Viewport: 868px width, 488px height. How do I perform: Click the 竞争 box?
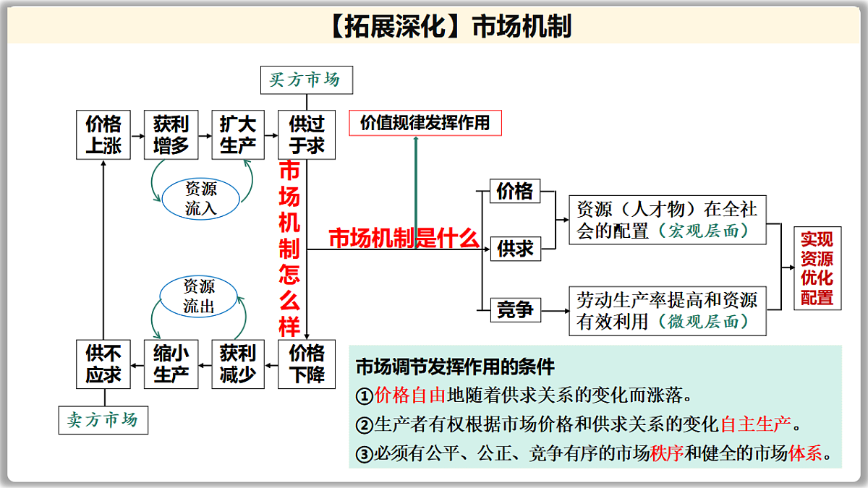[515, 310]
